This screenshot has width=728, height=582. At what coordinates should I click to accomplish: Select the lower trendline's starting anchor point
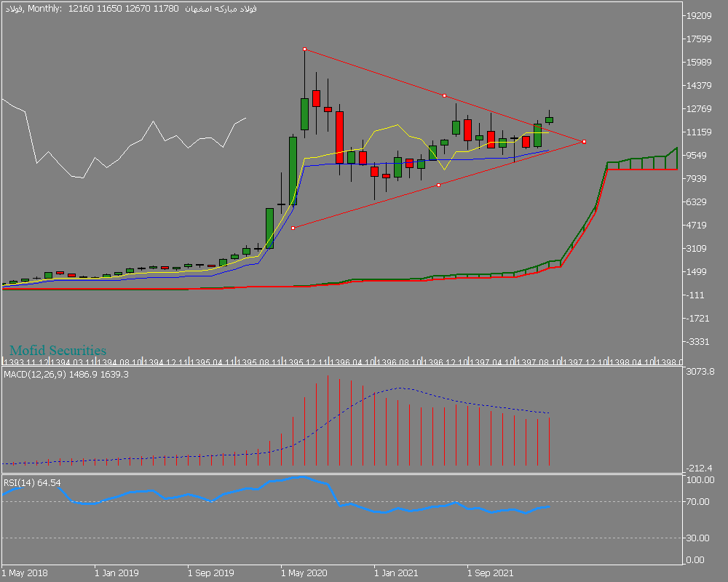[293, 228]
